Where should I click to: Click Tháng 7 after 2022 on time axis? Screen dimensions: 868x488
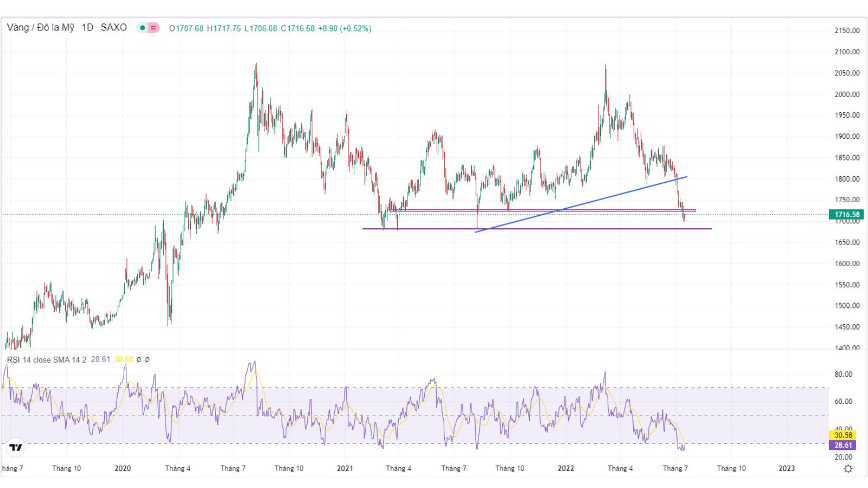675,468
